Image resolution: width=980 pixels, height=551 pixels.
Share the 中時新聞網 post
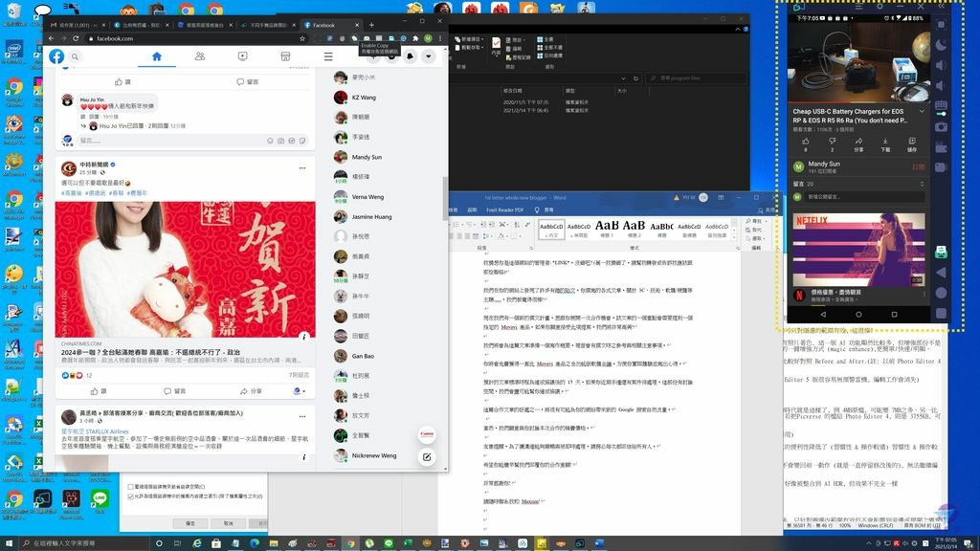[x=252, y=391]
